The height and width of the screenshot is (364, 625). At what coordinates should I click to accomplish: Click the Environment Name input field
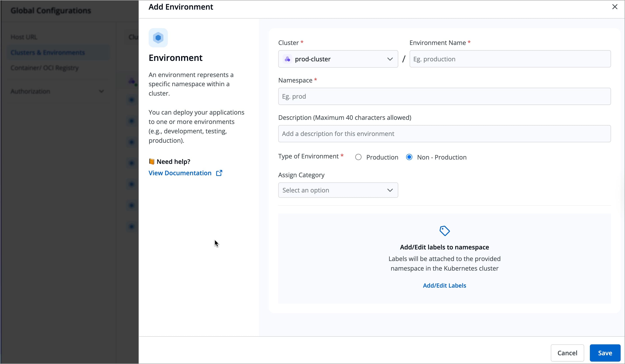(x=510, y=59)
